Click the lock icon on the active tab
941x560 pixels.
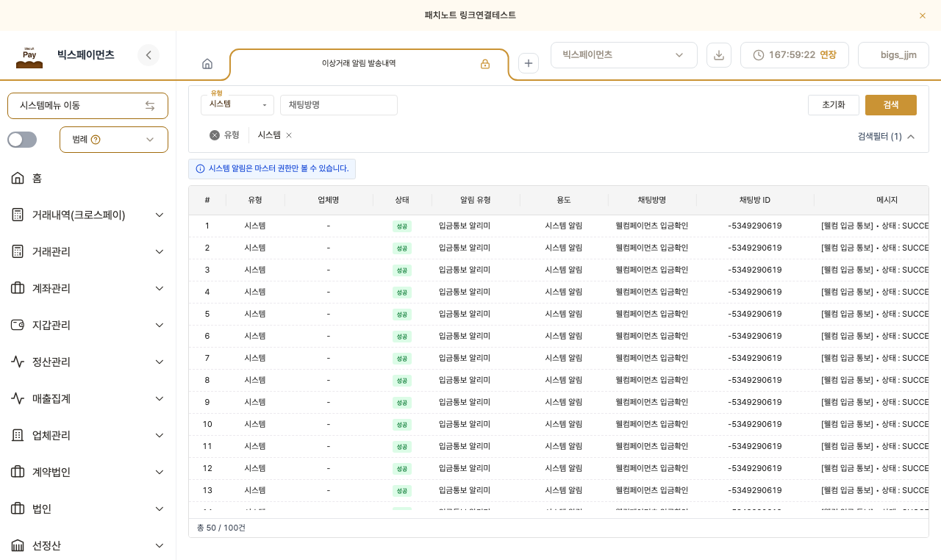click(x=485, y=64)
